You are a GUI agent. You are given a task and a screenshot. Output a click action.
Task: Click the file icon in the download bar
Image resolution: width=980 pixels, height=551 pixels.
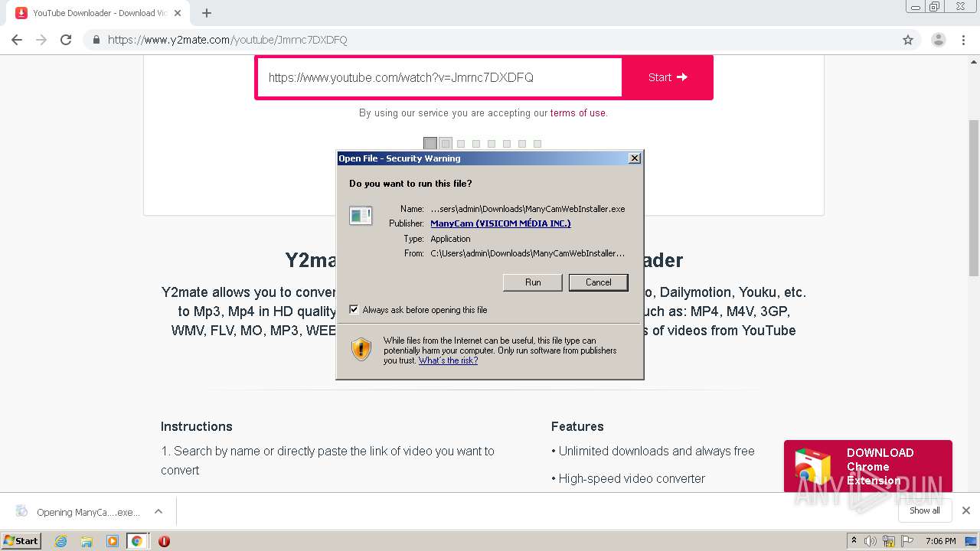pos(21,511)
